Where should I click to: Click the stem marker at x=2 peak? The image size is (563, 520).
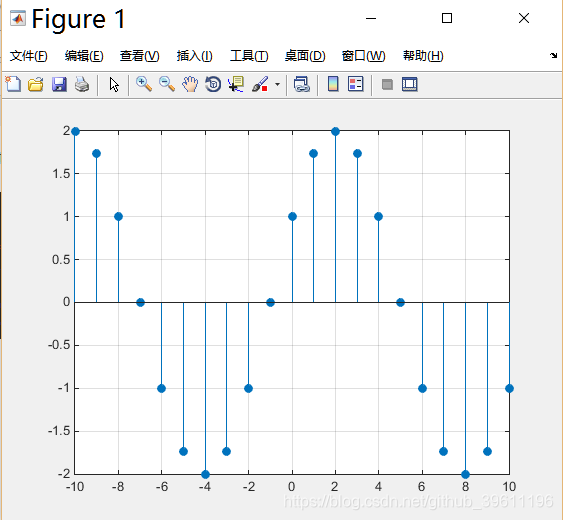click(x=335, y=131)
